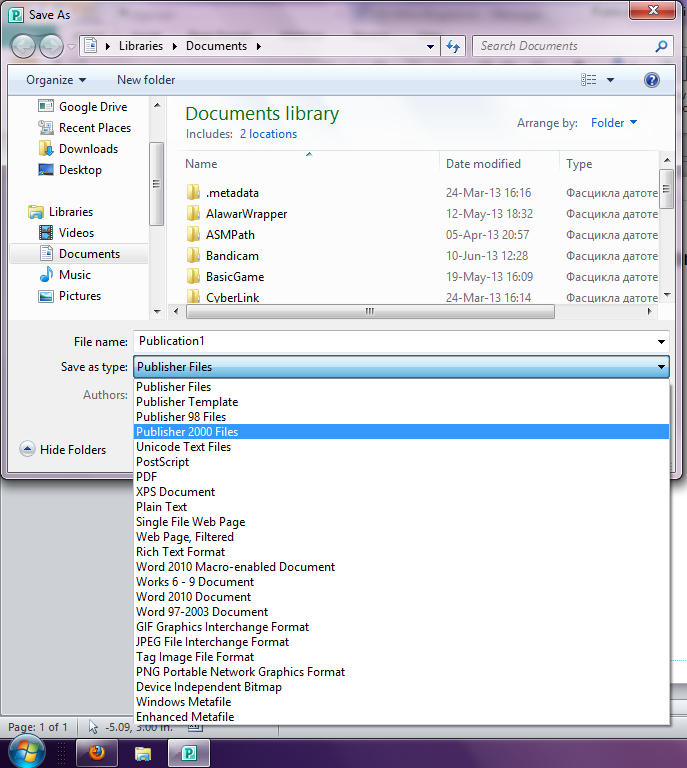Open Windows Explorer from taskbar
Viewport: 687px width, 768px height.
tap(142, 753)
